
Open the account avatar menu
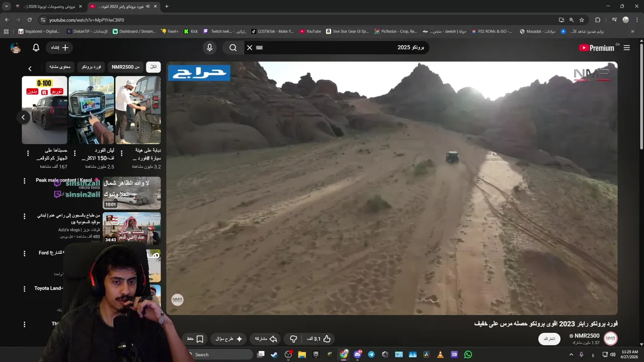[16, 48]
